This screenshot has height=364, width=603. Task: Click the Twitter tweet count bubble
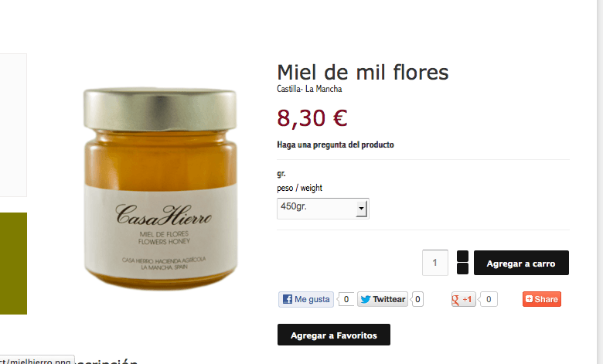(417, 299)
